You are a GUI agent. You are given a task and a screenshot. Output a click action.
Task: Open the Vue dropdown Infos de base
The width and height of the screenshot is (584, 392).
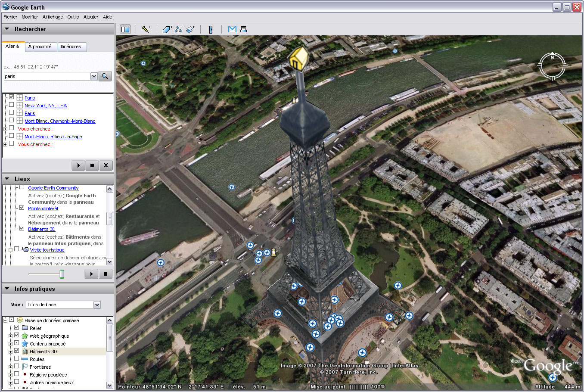(63, 305)
